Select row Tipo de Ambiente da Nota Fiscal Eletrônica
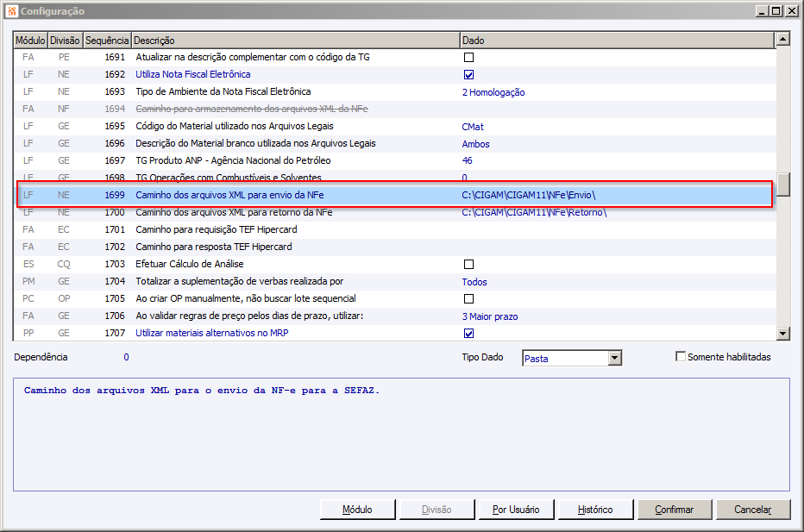The image size is (804, 532). click(x=395, y=91)
